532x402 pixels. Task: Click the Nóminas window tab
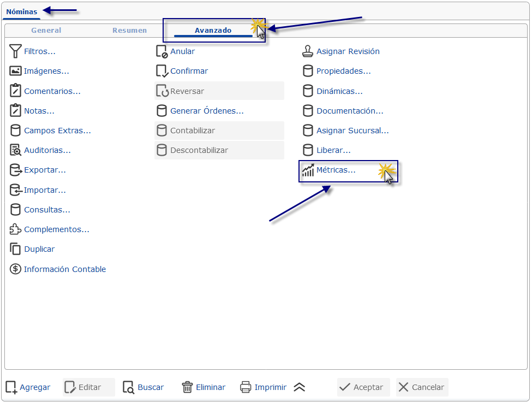point(22,11)
